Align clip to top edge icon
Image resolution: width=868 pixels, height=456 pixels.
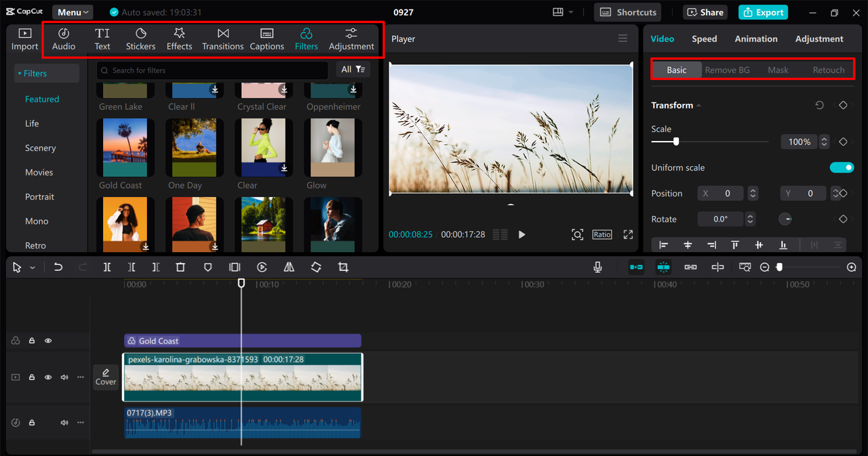pyautogui.click(x=735, y=245)
